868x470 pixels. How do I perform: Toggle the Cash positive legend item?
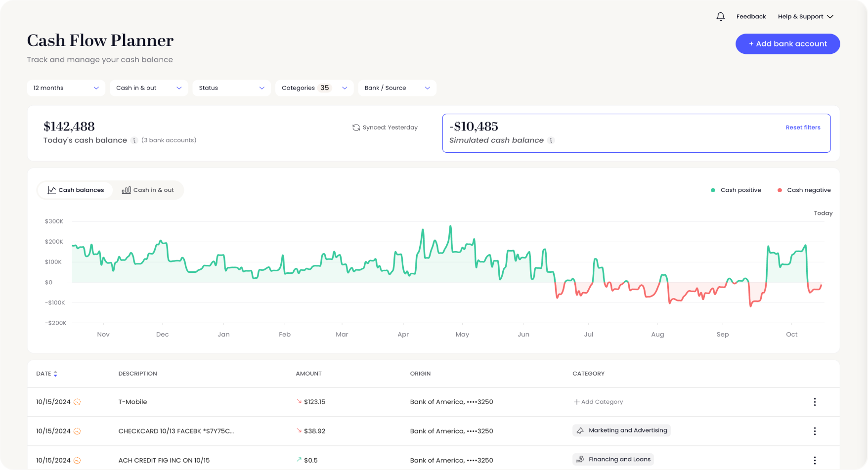[736, 190]
